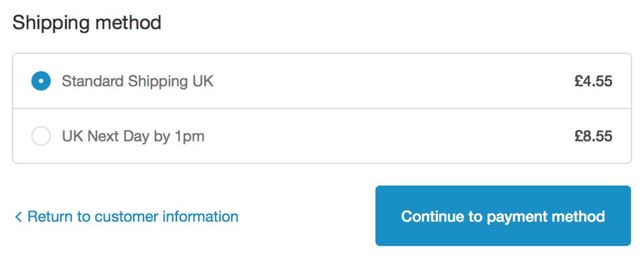This screenshot has width=644, height=260.
Task: Click the filled blue dot for Standard Shipping
Action: [x=41, y=81]
